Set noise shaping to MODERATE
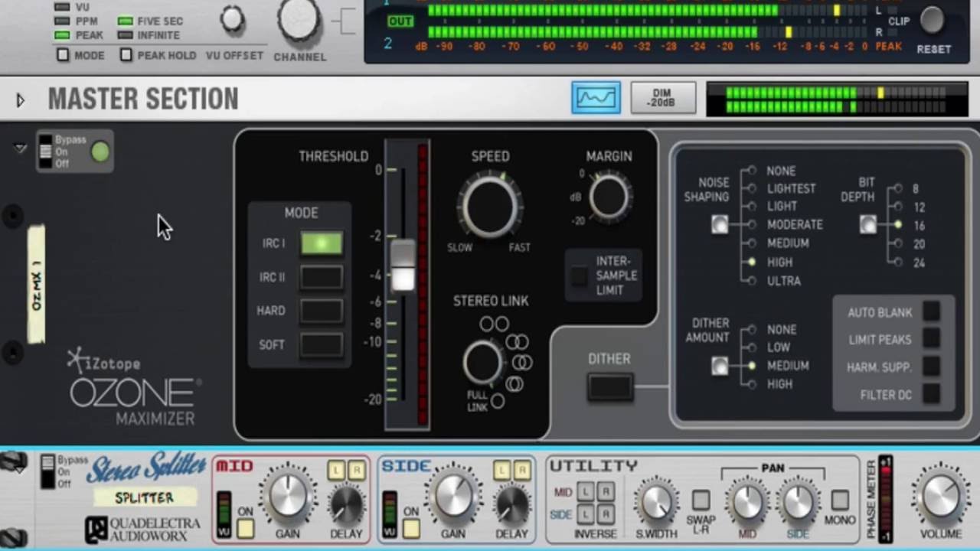Screen dimensions: 980x551 pyautogui.click(x=753, y=224)
